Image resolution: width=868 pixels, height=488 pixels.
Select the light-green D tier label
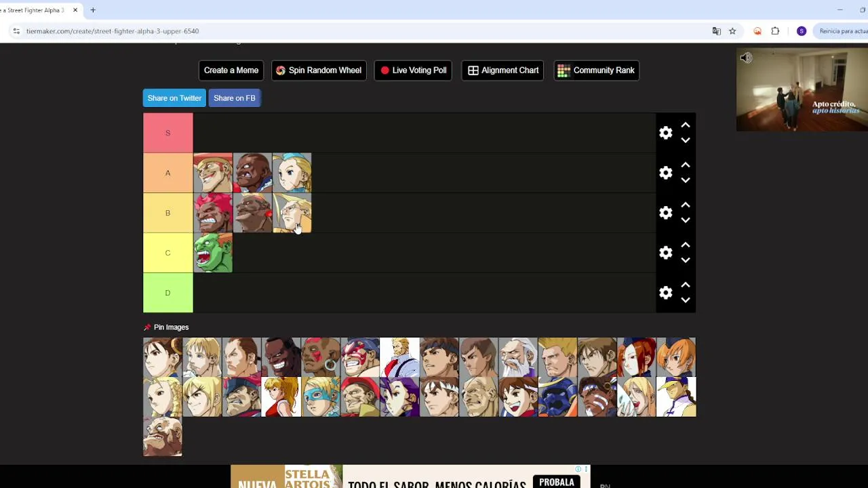pyautogui.click(x=168, y=293)
